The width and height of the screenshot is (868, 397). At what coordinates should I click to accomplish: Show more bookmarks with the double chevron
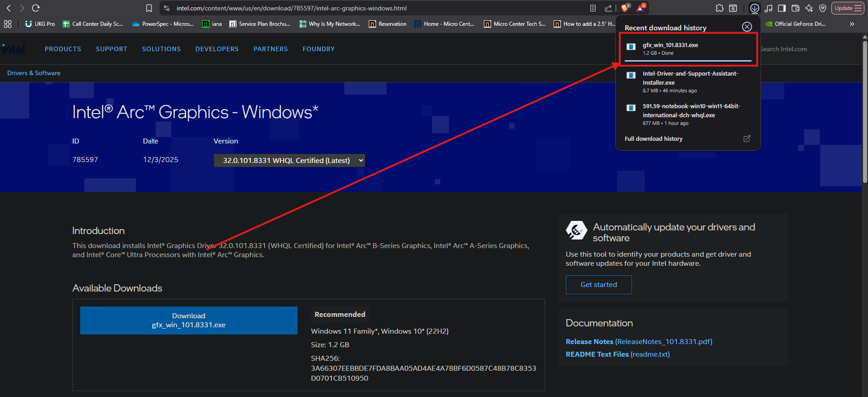(852, 24)
